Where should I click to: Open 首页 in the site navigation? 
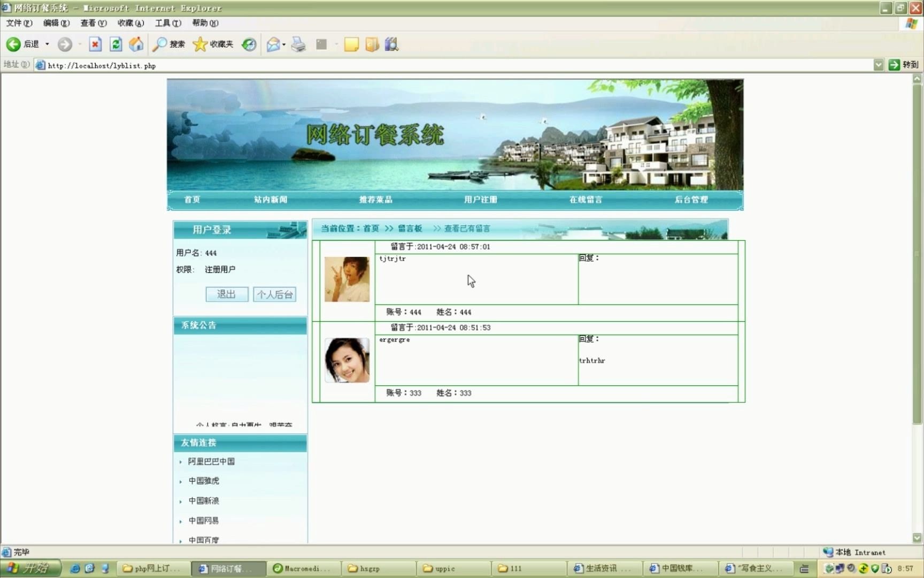(x=192, y=200)
